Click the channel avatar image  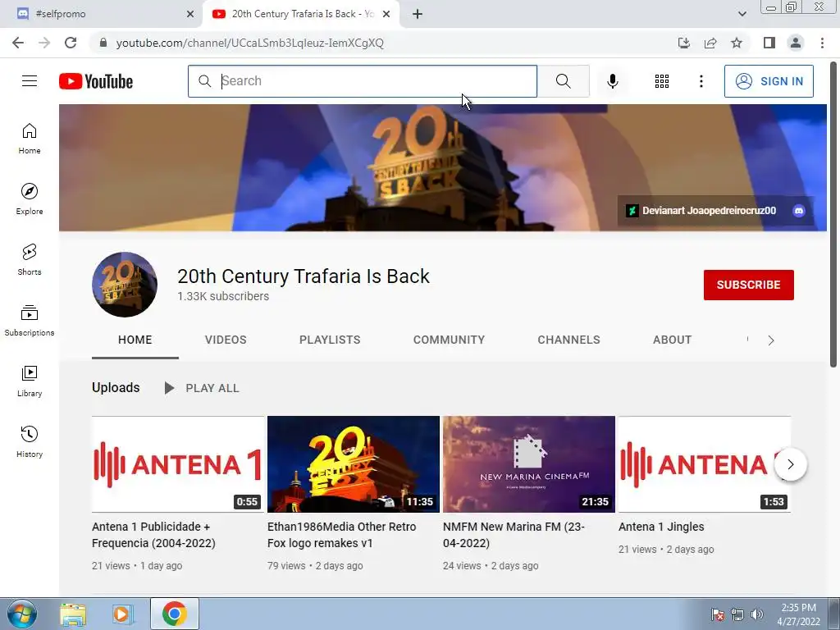coord(125,285)
